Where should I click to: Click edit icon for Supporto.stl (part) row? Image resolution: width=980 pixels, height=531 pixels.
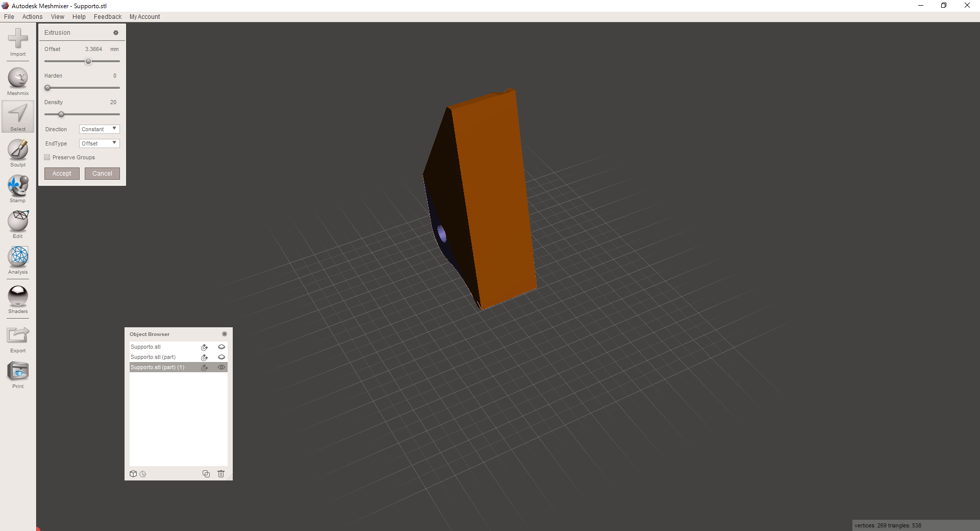pos(204,357)
